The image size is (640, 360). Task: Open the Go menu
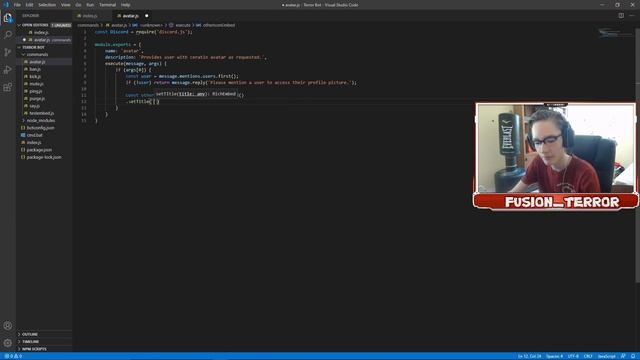pos(78,5)
